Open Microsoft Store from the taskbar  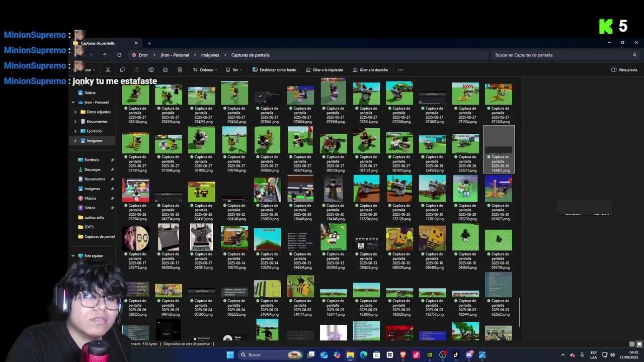tap(376, 355)
